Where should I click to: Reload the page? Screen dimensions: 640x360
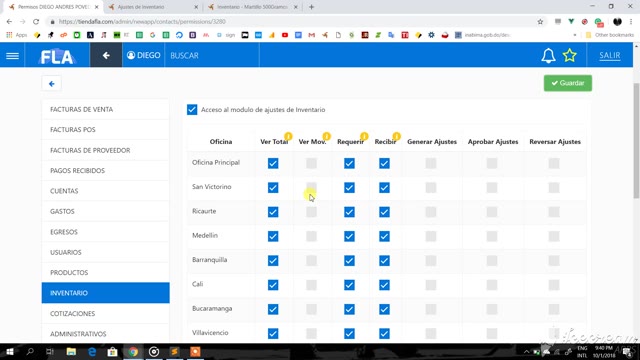(36, 22)
